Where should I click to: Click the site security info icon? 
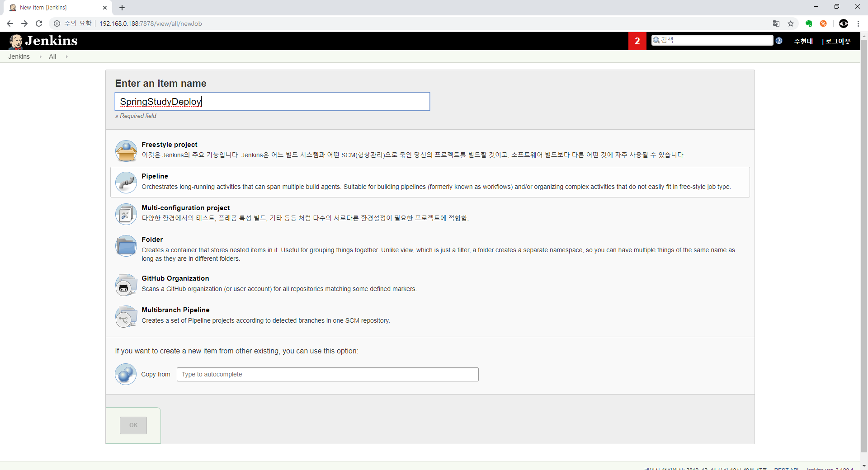(57, 23)
